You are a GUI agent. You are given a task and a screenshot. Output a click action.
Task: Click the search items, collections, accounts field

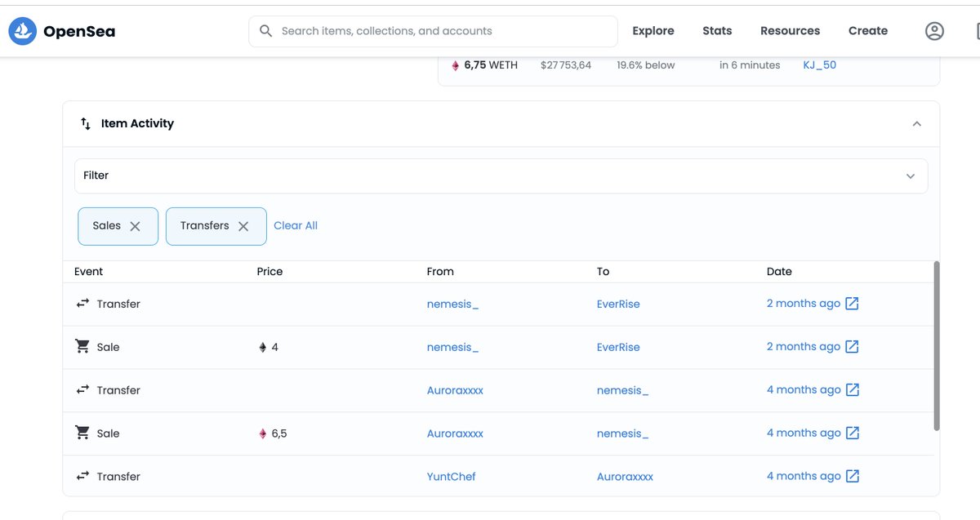click(x=433, y=31)
